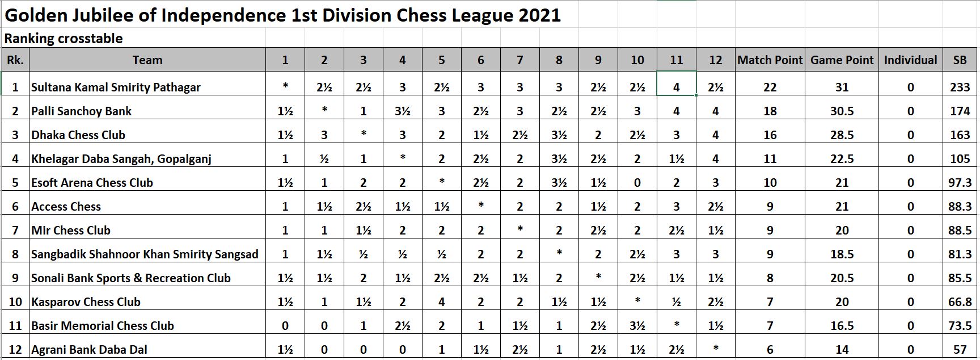Click the 'Match Point' column header

(x=770, y=60)
